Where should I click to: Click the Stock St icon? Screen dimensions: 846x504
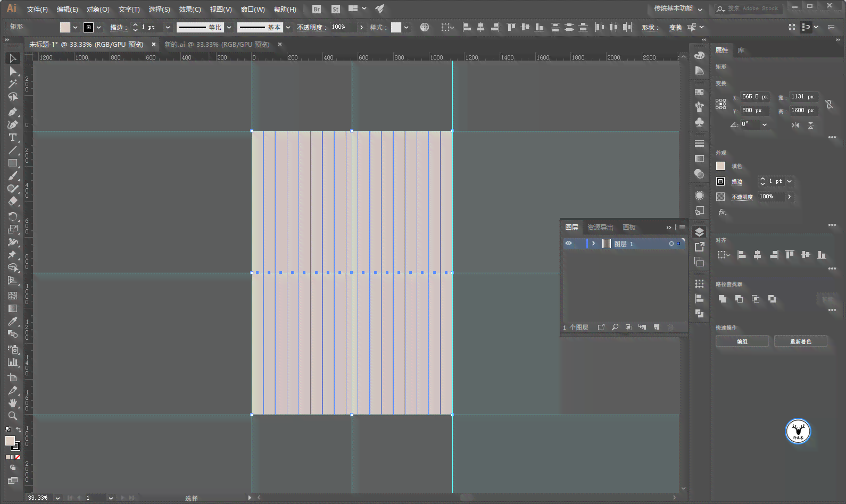(335, 9)
